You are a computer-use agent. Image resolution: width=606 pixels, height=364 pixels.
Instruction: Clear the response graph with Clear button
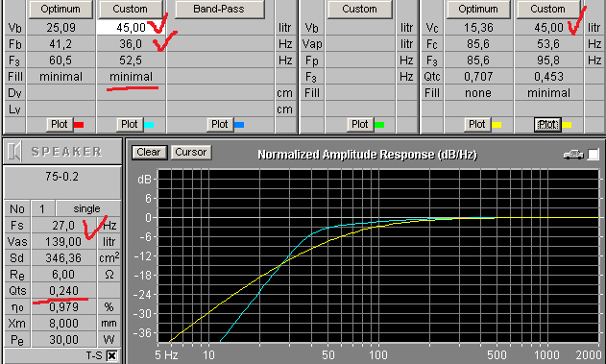pos(149,153)
